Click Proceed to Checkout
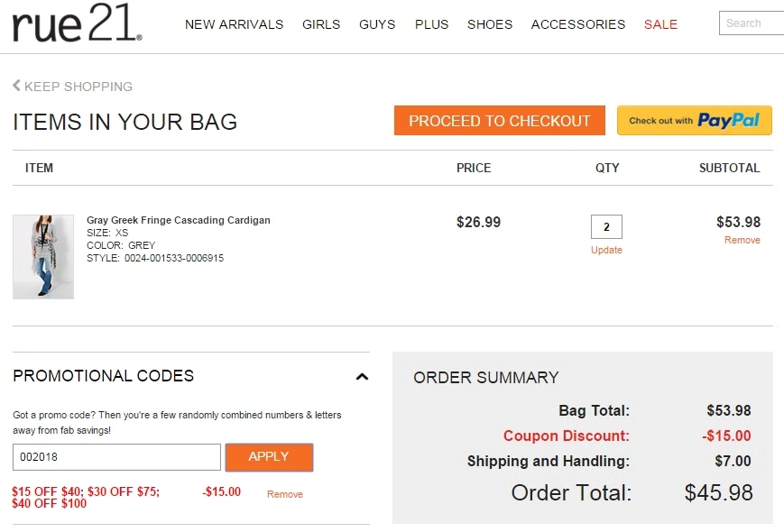 click(500, 121)
